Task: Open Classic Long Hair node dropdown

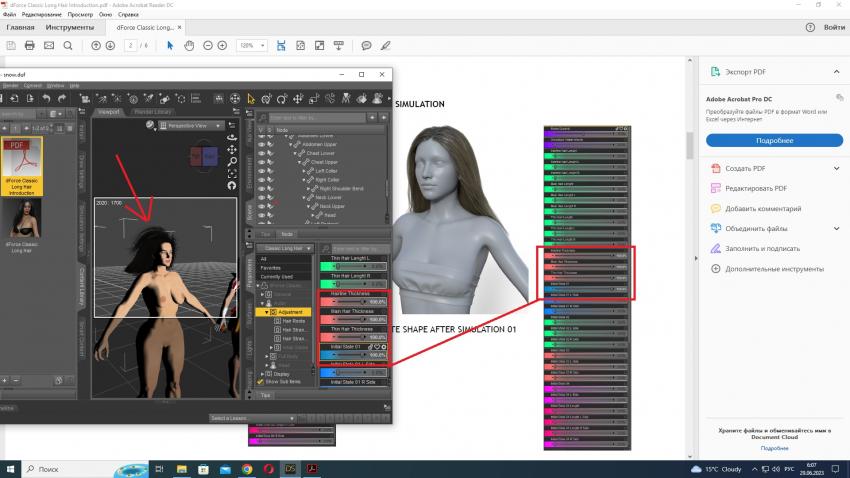Action: (x=285, y=248)
